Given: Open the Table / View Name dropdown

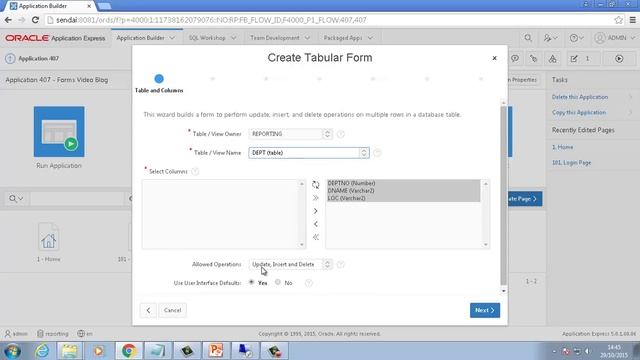Looking at the screenshot, I should pos(309,153).
